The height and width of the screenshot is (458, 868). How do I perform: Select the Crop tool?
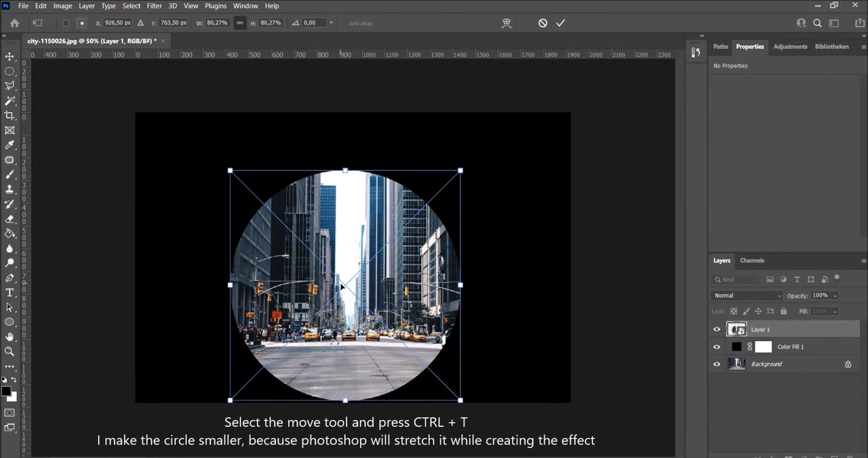tap(9, 115)
